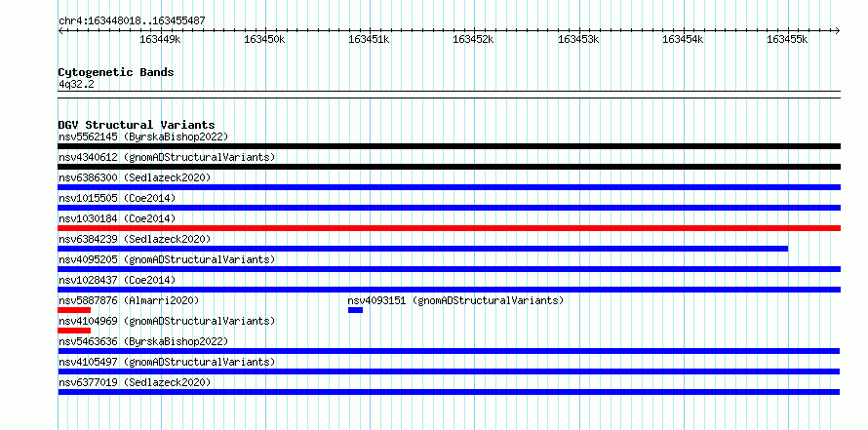
Task: Click the blue bar of nsv5463636
Action: [449, 351]
